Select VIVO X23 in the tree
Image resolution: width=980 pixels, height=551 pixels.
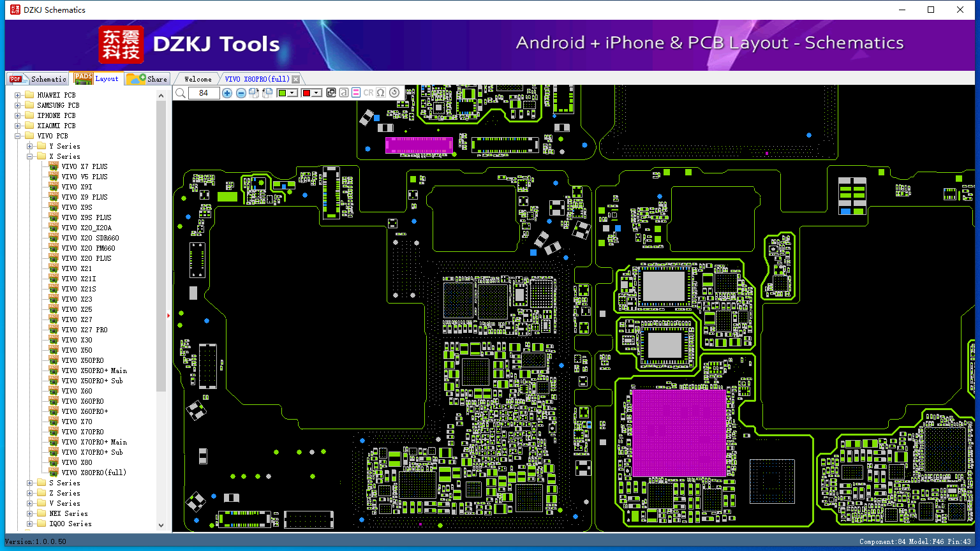pos(77,299)
